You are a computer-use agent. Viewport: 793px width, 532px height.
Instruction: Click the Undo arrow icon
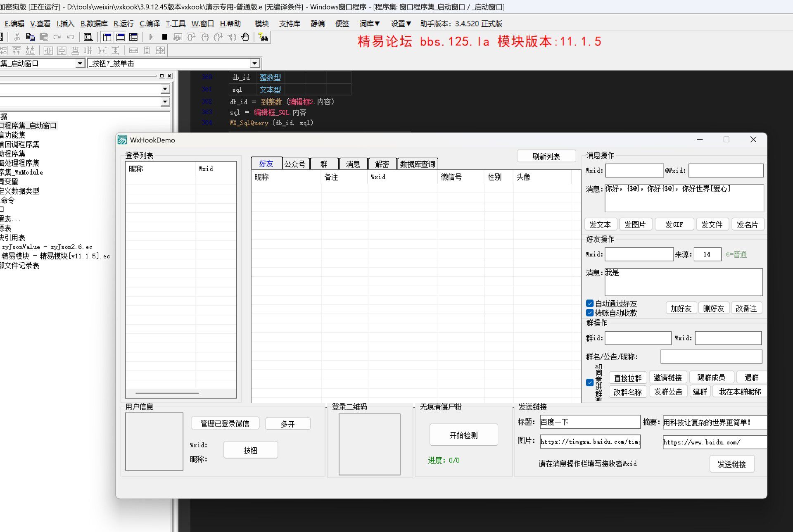[x=71, y=37]
